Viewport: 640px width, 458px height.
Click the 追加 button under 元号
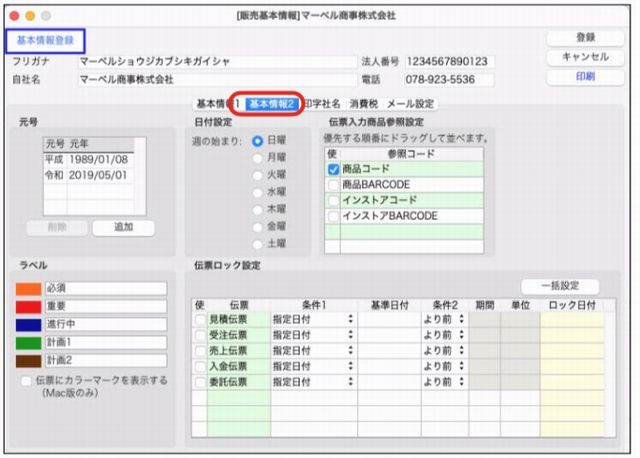[x=124, y=227]
